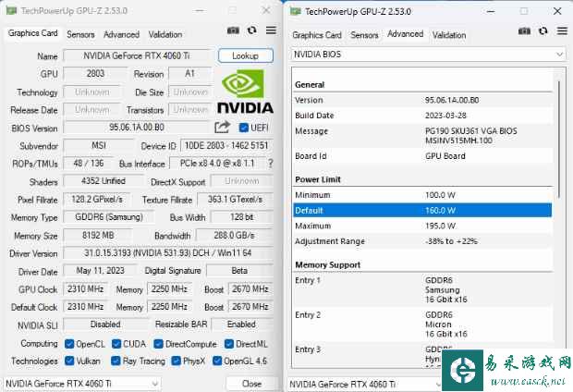
Task: Switch to Graphics Card tab in right window
Action: (317, 35)
